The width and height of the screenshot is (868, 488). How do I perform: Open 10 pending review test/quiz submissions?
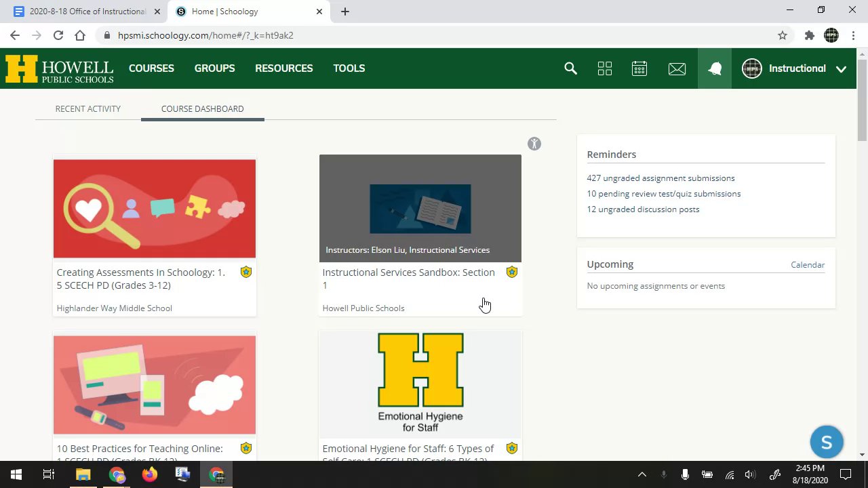[x=664, y=194]
